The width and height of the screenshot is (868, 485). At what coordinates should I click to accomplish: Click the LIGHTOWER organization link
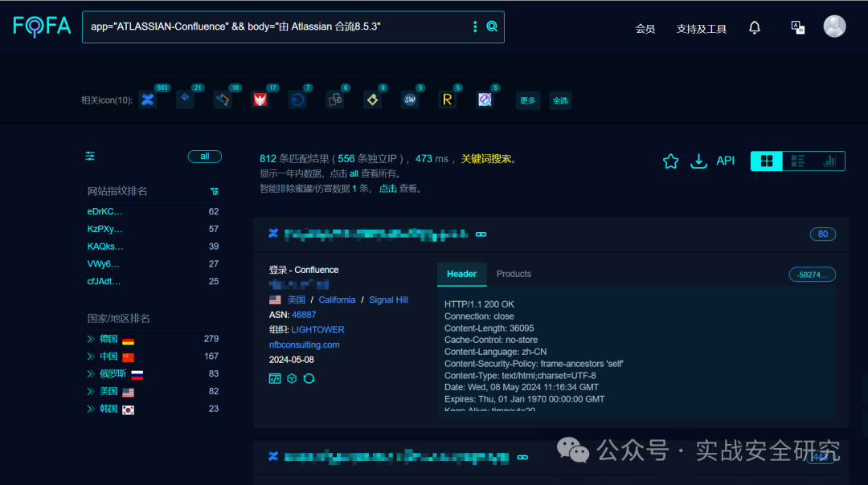[x=317, y=329]
